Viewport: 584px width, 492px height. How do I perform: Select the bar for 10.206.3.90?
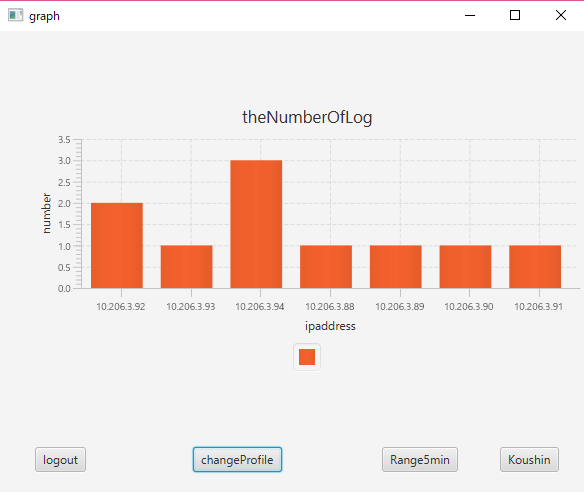pyautogui.click(x=465, y=267)
